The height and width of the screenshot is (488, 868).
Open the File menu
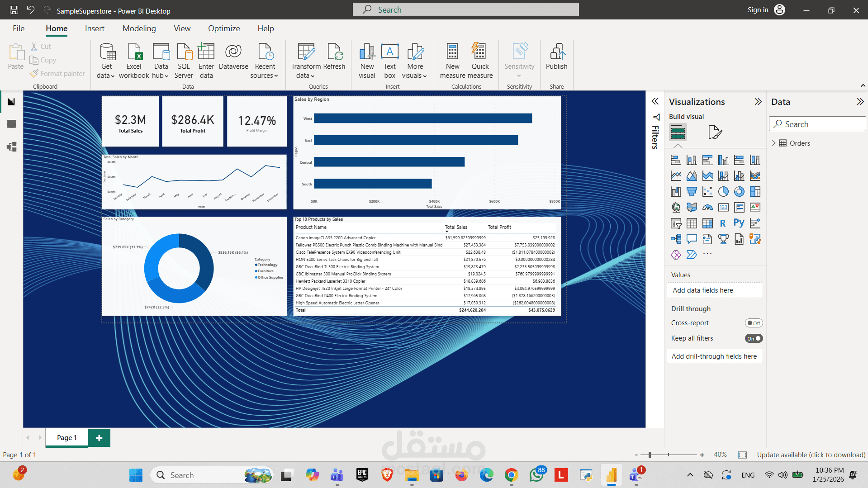click(19, 28)
